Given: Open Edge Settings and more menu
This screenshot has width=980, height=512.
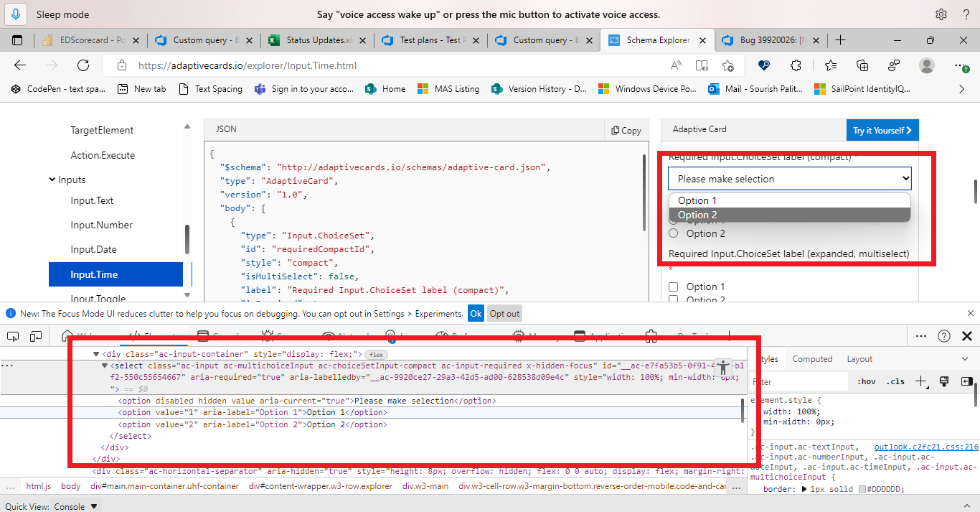Looking at the screenshot, I should (960, 65).
